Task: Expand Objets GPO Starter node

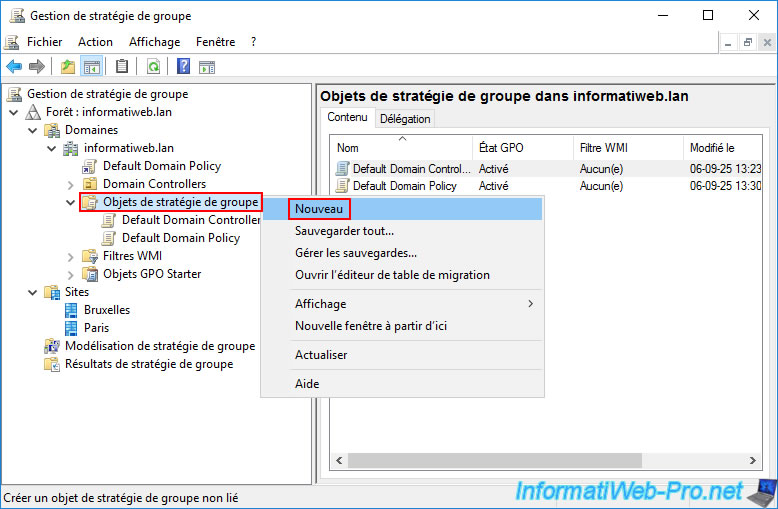Action: [x=70, y=274]
